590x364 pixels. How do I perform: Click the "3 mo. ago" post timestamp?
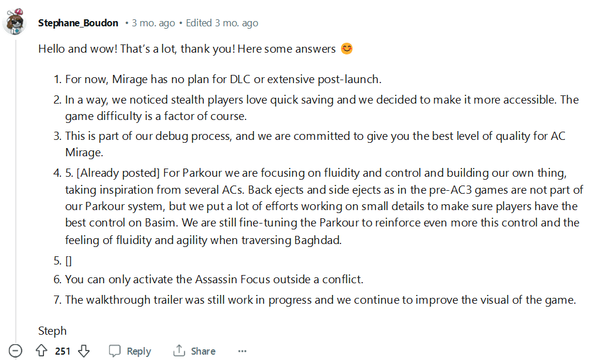pyautogui.click(x=154, y=23)
